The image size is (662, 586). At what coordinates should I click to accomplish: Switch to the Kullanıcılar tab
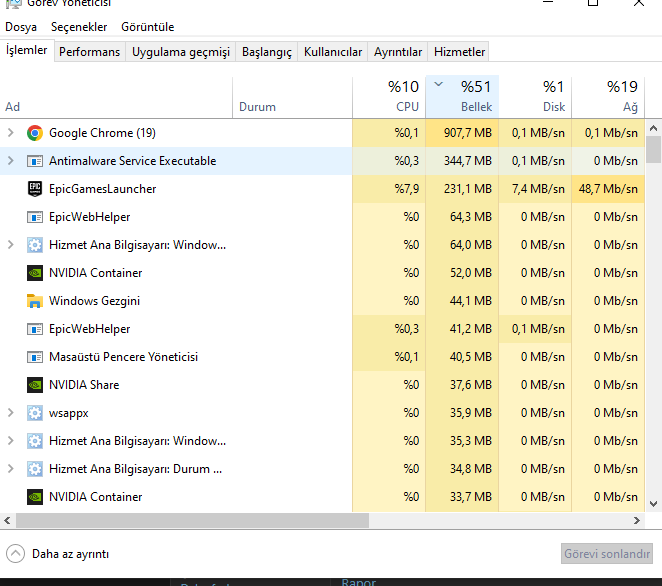point(333,52)
